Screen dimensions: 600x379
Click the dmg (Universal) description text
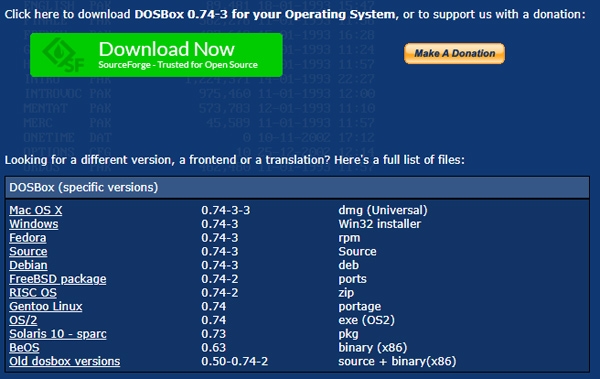click(x=383, y=210)
